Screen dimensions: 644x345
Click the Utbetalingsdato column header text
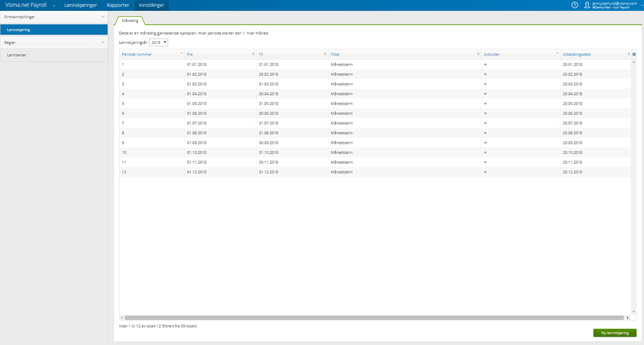(577, 54)
